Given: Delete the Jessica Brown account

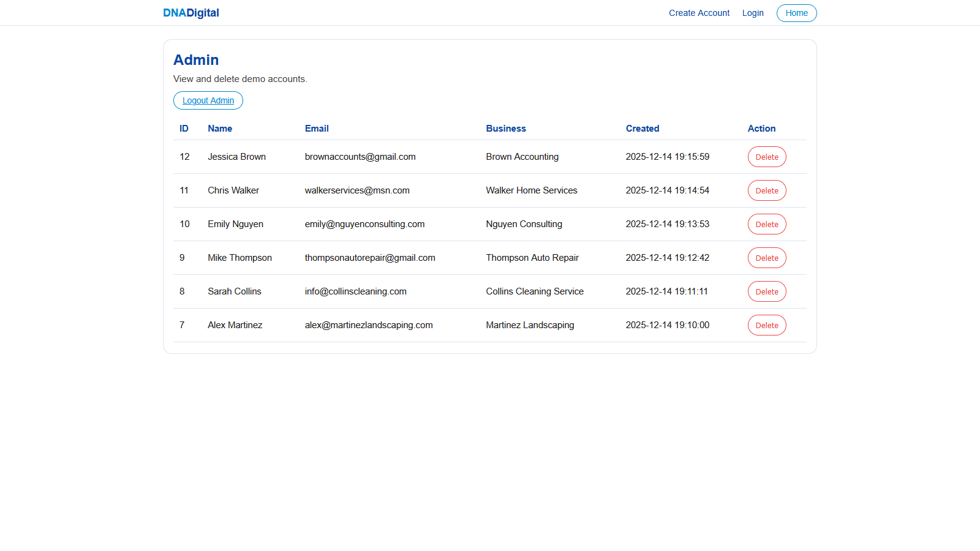Looking at the screenshot, I should click(x=766, y=157).
